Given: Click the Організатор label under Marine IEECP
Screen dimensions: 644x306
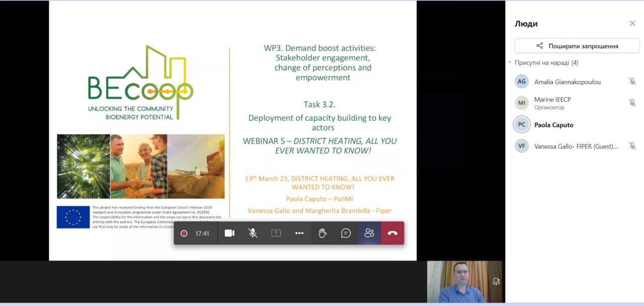Looking at the screenshot, I should 549,107.
